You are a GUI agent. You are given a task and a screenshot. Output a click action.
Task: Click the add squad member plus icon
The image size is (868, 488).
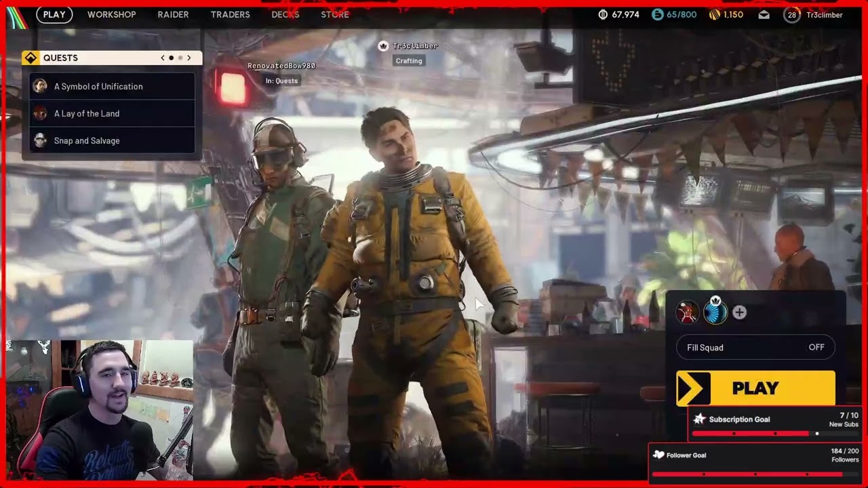pos(739,312)
